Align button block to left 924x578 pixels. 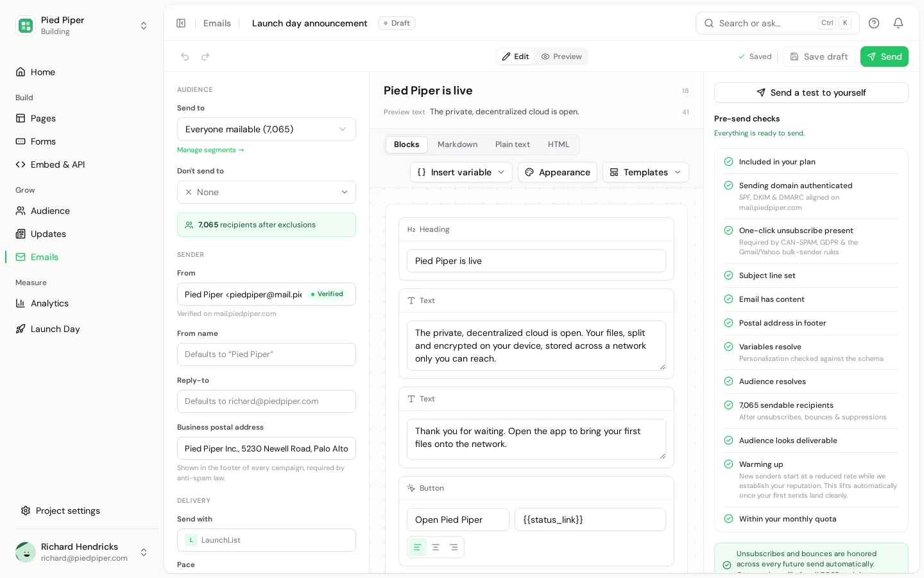click(418, 547)
